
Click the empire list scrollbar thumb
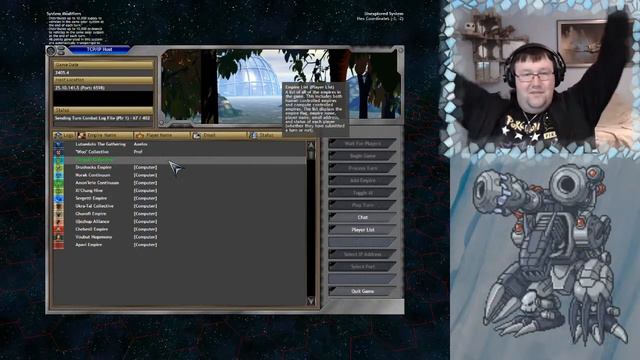311,154
